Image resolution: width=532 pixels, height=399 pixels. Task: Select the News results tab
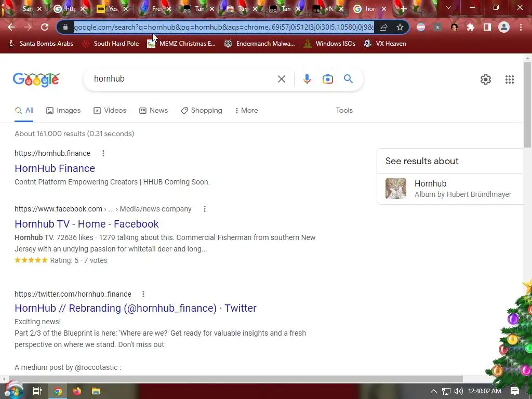click(x=154, y=110)
